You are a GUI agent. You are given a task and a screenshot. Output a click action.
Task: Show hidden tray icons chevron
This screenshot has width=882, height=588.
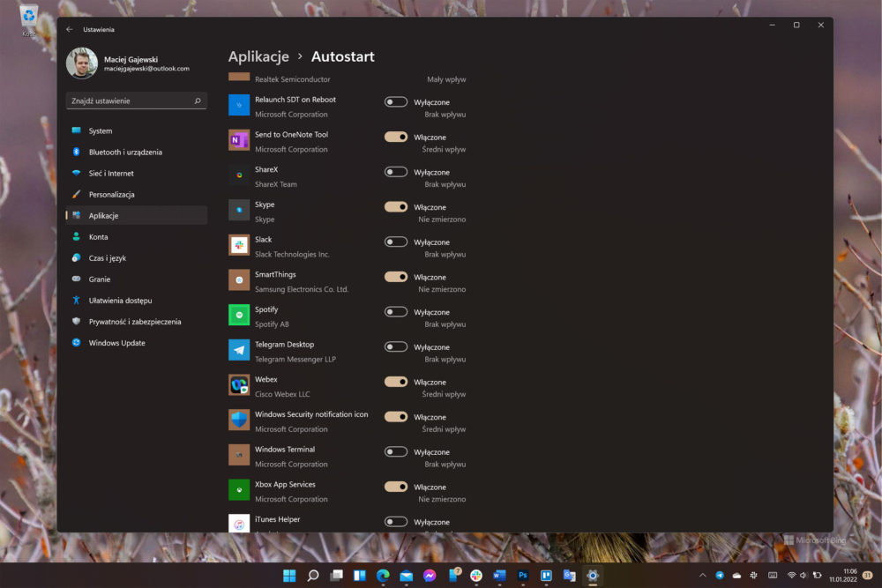(703, 575)
